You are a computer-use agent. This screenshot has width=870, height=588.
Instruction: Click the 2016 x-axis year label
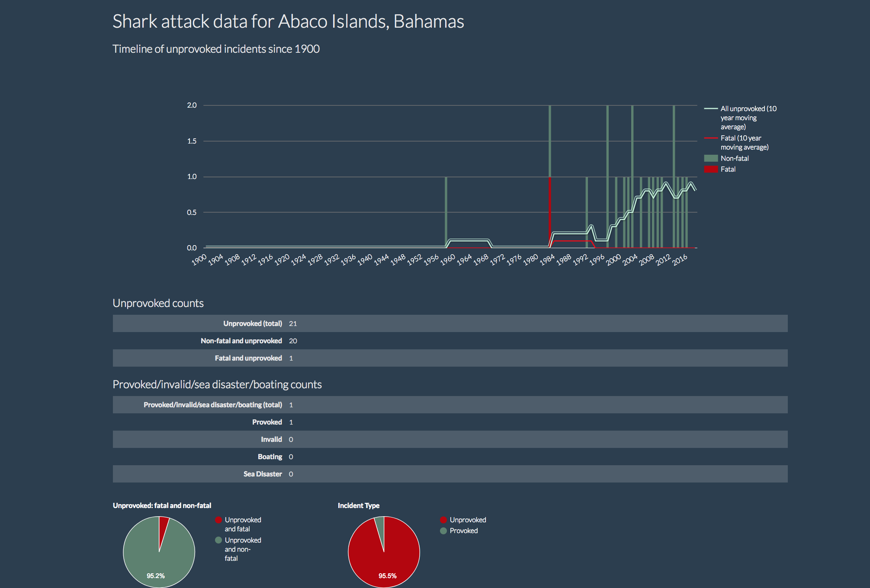680,259
